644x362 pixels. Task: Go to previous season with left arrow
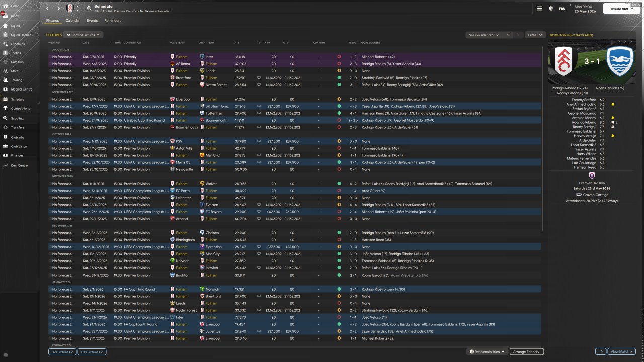coord(508,35)
